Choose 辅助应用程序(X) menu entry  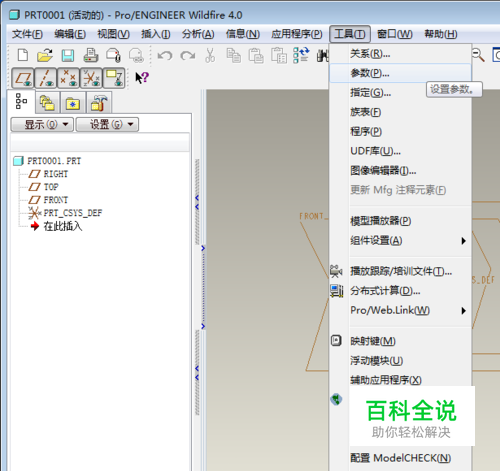click(x=400, y=380)
